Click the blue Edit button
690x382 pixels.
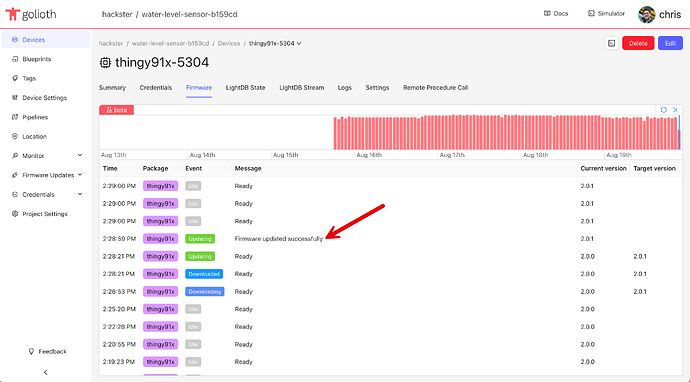click(x=670, y=43)
